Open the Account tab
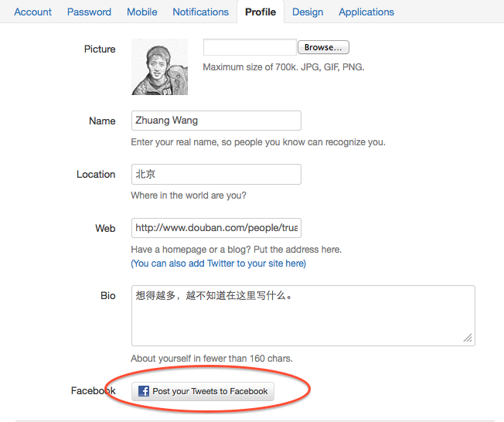 [33, 12]
